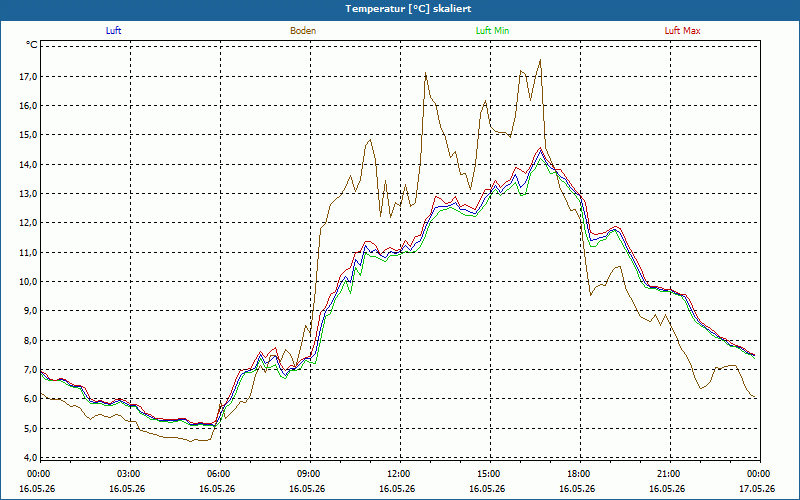
Task: Click the '15:00' time axis label
Action: 490,474
